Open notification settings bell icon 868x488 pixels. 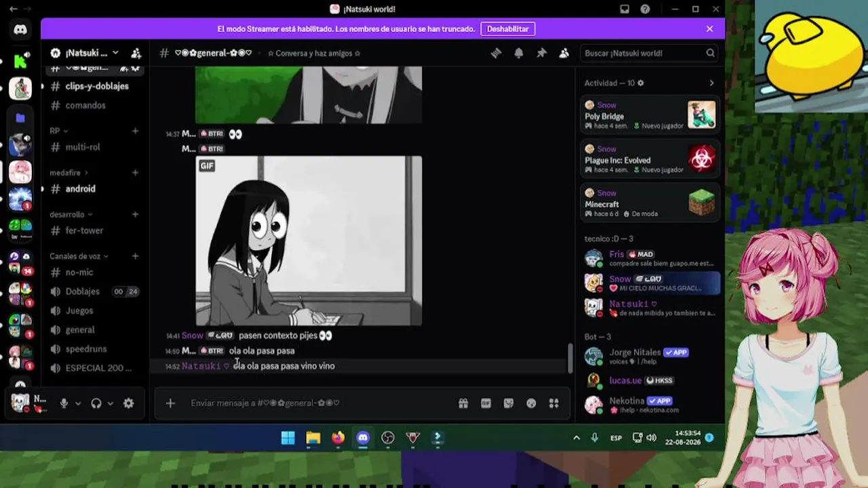[x=519, y=53]
